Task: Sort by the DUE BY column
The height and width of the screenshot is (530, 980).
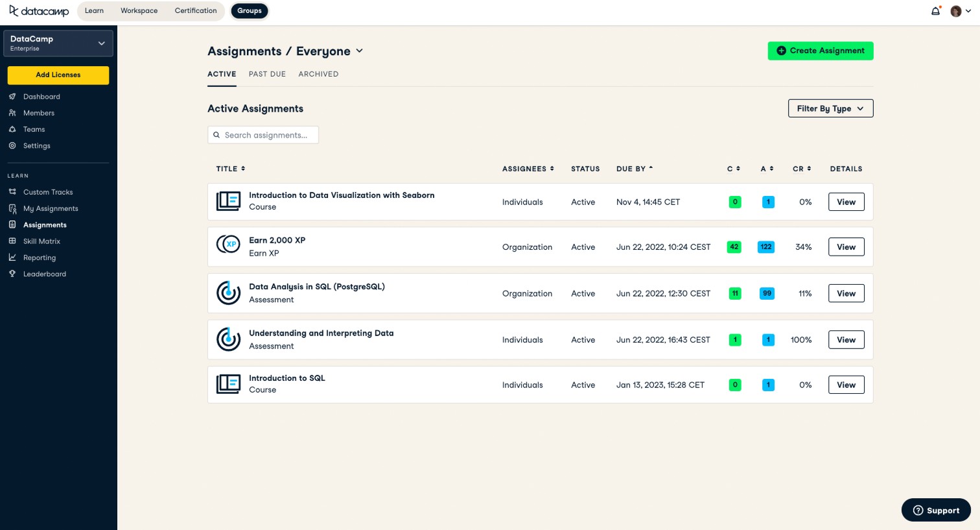Action: 635,169
